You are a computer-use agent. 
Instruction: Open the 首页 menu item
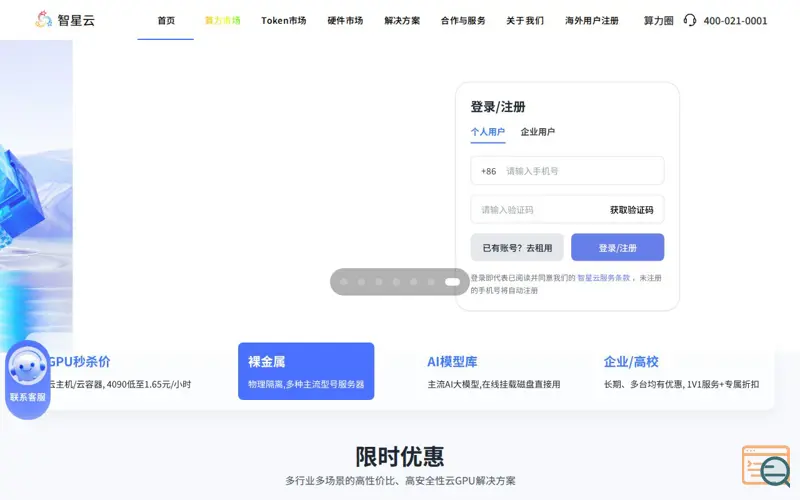point(166,20)
